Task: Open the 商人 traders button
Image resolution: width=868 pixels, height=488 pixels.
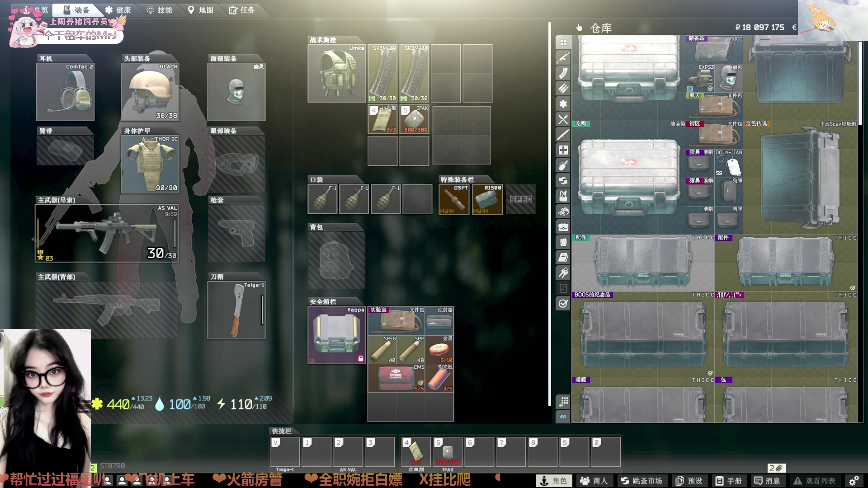Action: pyautogui.click(x=594, y=481)
